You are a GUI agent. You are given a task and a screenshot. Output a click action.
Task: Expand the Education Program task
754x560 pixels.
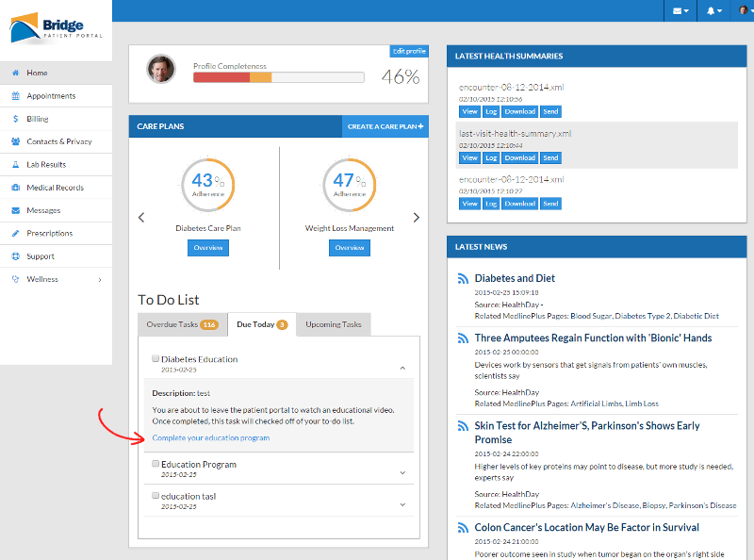click(x=402, y=472)
